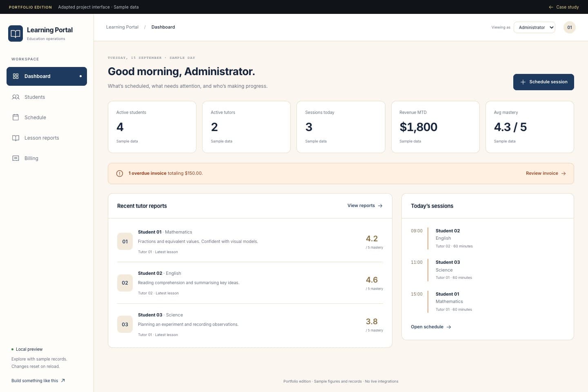Click the 11:00 Student 03 Science session
The image size is (588, 392).
[x=488, y=270]
